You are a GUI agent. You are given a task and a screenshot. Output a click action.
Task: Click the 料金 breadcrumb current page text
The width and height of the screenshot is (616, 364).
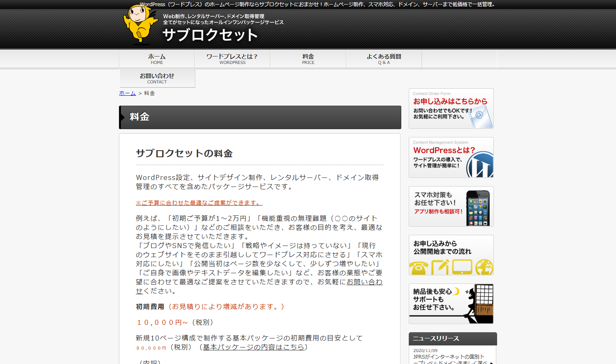(149, 93)
